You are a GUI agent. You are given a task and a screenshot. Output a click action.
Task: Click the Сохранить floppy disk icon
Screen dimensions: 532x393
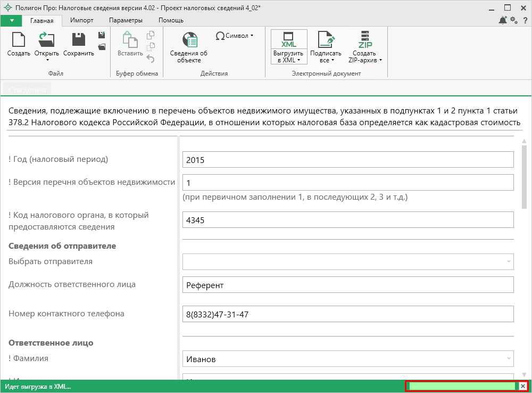click(79, 40)
